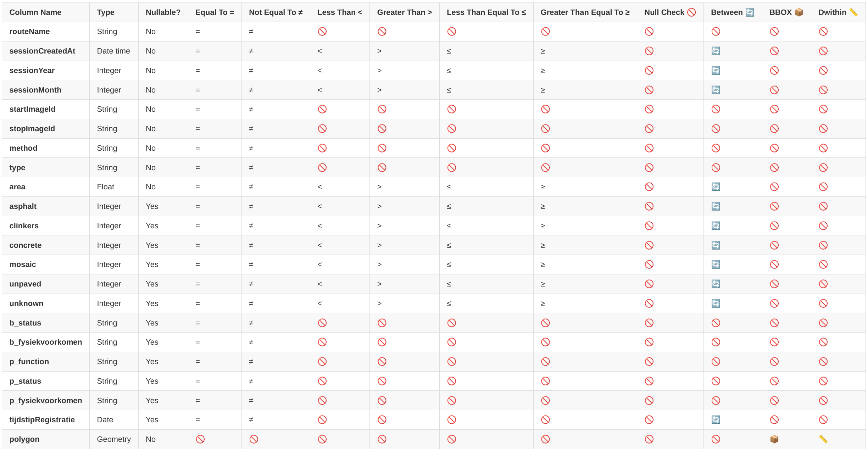Click the prohibited icon in polygon's Not Equal To cell
The height and width of the screenshot is (451, 868).
tap(254, 439)
